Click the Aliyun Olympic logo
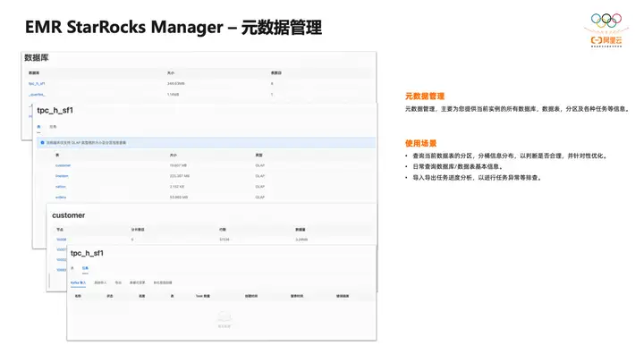This screenshot has width=644, height=362. point(606,30)
